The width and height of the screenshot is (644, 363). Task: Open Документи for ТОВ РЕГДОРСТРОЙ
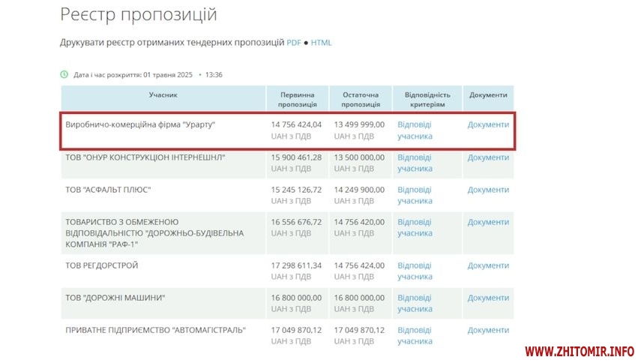click(x=488, y=265)
